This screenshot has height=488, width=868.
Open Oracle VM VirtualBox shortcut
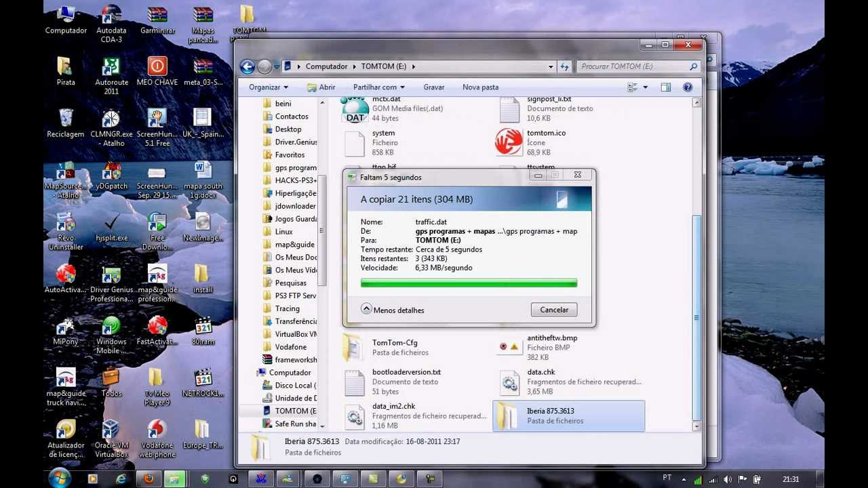[x=111, y=439]
